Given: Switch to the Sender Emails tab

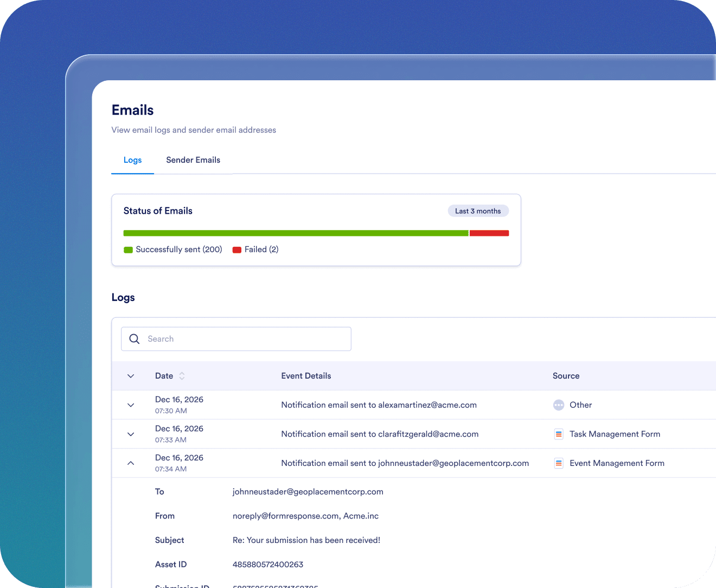Looking at the screenshot, I should pyautogui.click(x=193, y=160).
